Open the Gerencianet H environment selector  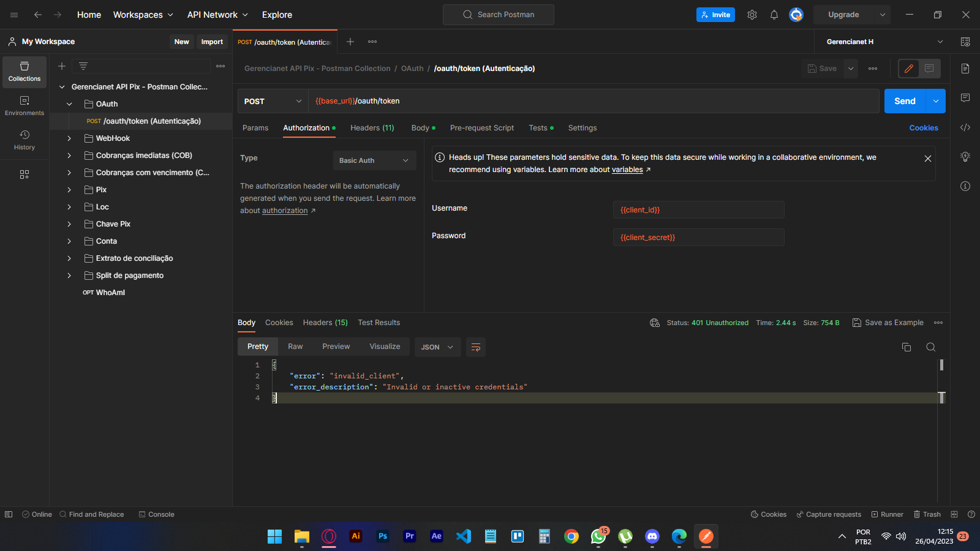click(885, 42)
